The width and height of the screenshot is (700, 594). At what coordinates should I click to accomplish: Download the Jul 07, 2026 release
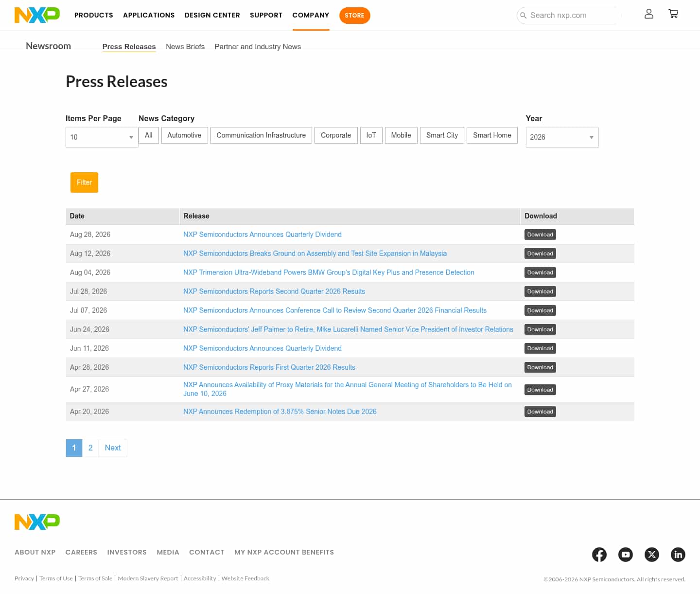pyautogui.click(x=540, y=310)
